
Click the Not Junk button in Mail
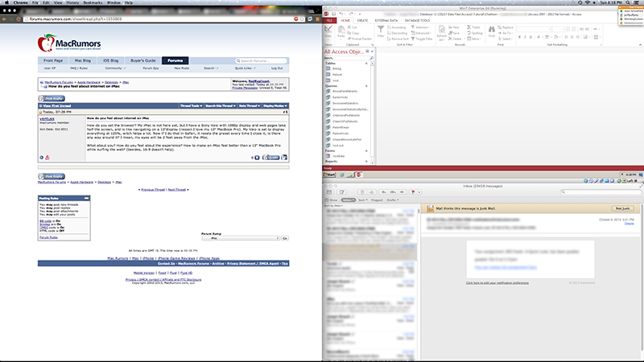[622, 208]
